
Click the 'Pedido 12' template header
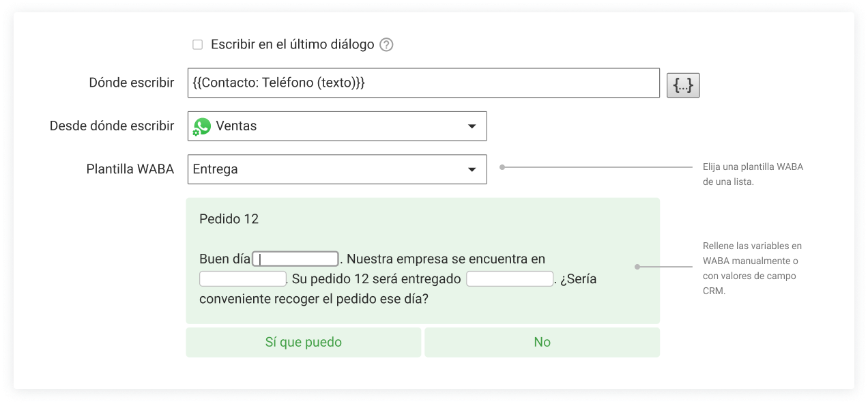229,219
